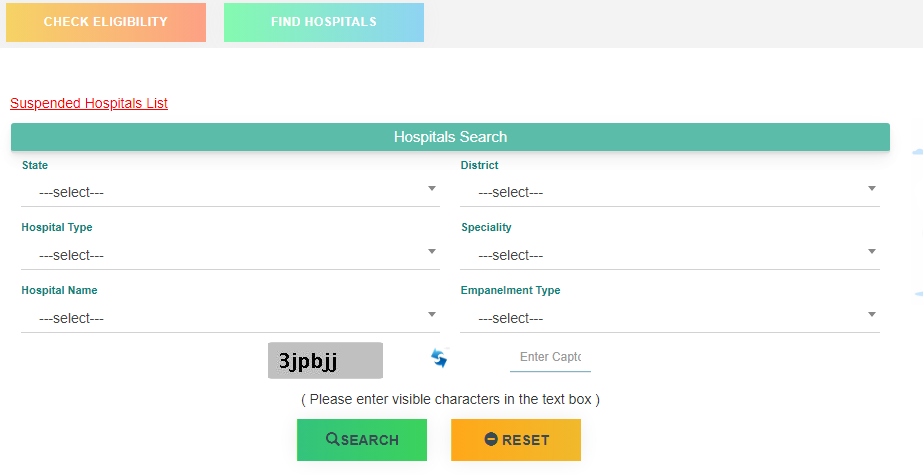Expand the Hospital Type dropdown
The width and height of the screenshot is (923, 475).
tap(230, 255)
